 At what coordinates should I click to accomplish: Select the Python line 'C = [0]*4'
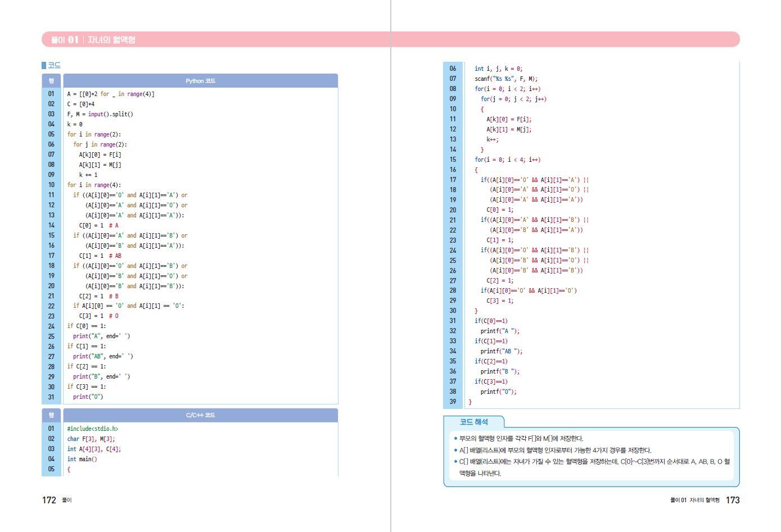81,104
